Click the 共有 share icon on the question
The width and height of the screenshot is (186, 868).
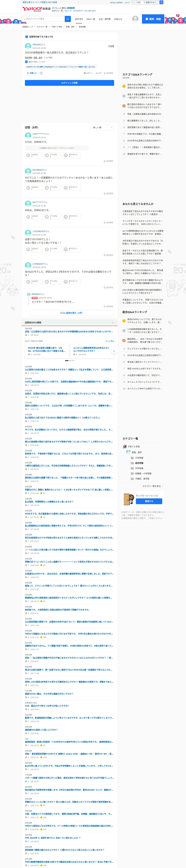tap(98, 73)
